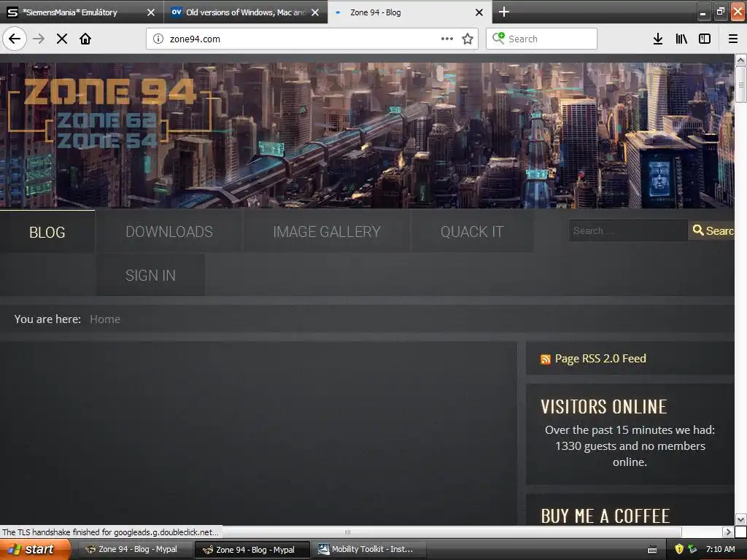
Task: Open the Page RSS 2.0 Feed link
Action: coord(600,359)
